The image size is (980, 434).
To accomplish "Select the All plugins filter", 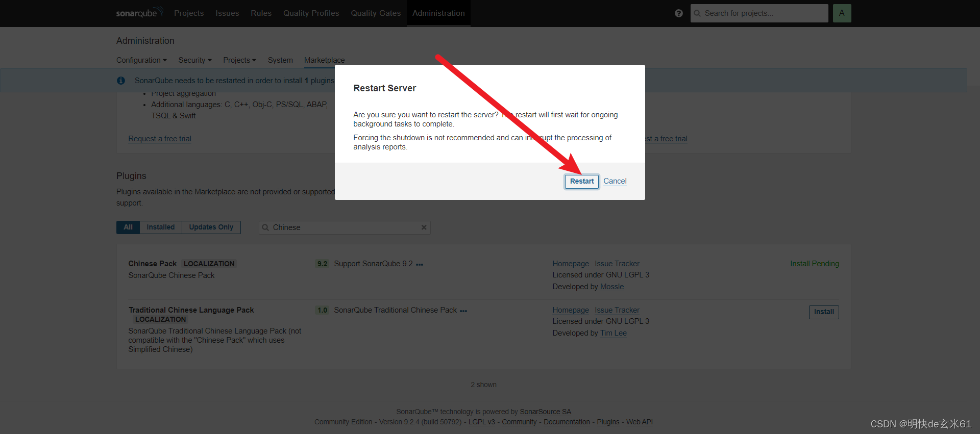I will click(128, 227).
